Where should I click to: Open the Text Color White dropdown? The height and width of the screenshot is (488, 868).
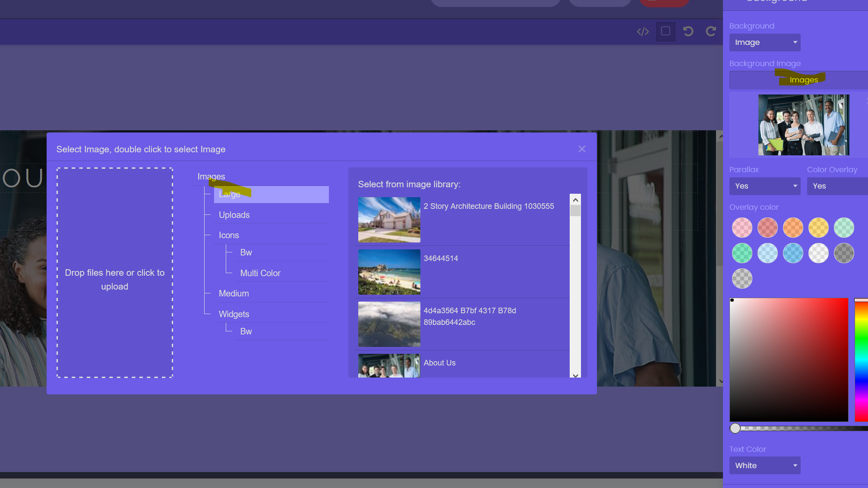coord(764,466)
